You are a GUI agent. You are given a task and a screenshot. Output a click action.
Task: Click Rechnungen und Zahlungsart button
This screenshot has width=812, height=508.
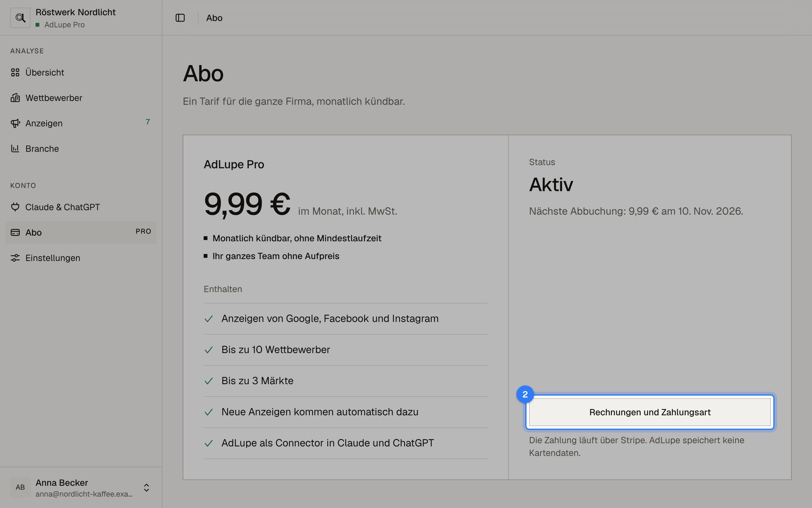tap(650, 412)
